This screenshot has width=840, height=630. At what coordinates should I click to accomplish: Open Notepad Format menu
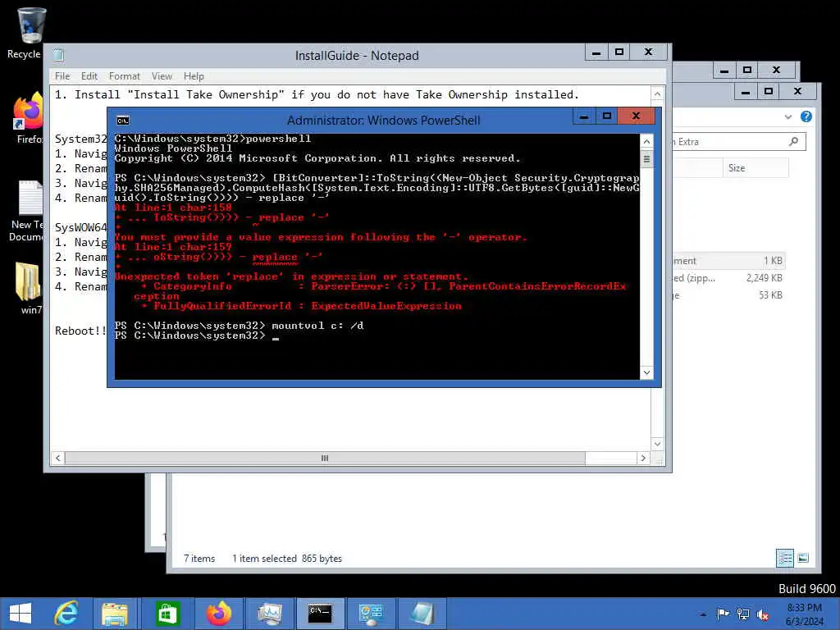[x=125, y=76]
